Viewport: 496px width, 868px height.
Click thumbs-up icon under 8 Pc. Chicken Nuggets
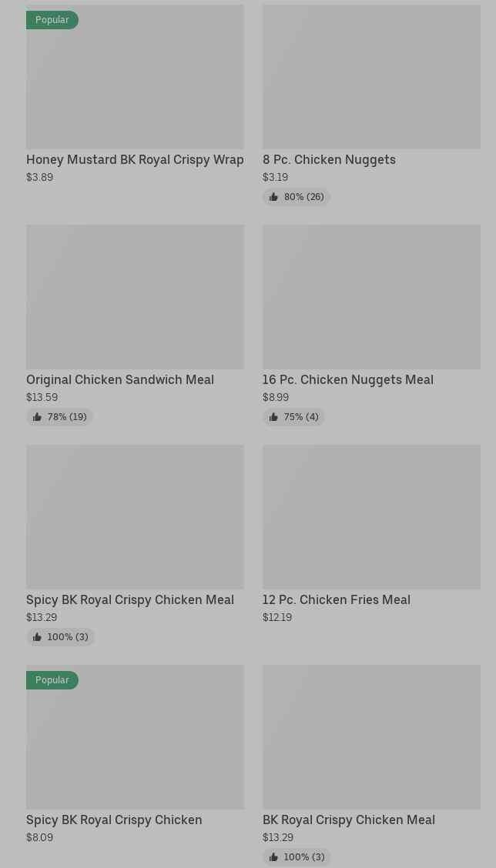point(273,197)
